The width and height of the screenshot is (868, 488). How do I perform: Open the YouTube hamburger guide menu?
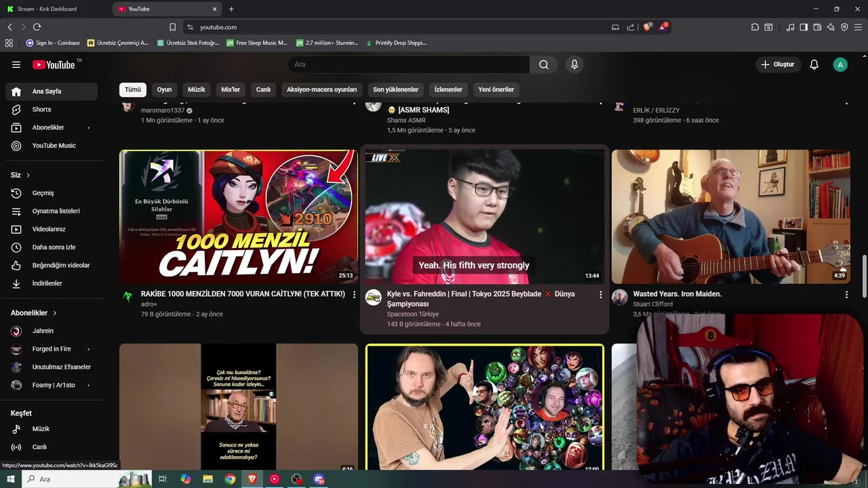tap(16, 64)
